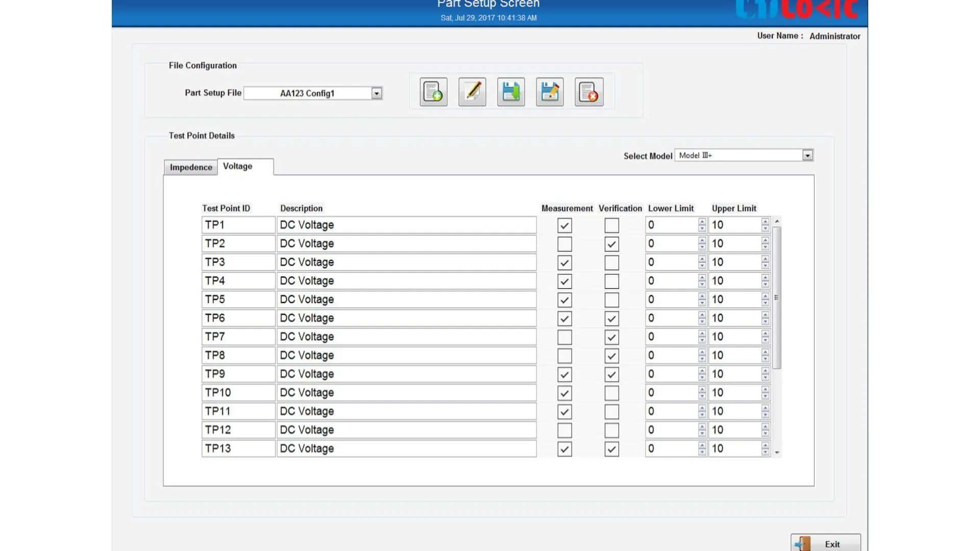Select the Voltage tab
980x551 pixels.
238,166
